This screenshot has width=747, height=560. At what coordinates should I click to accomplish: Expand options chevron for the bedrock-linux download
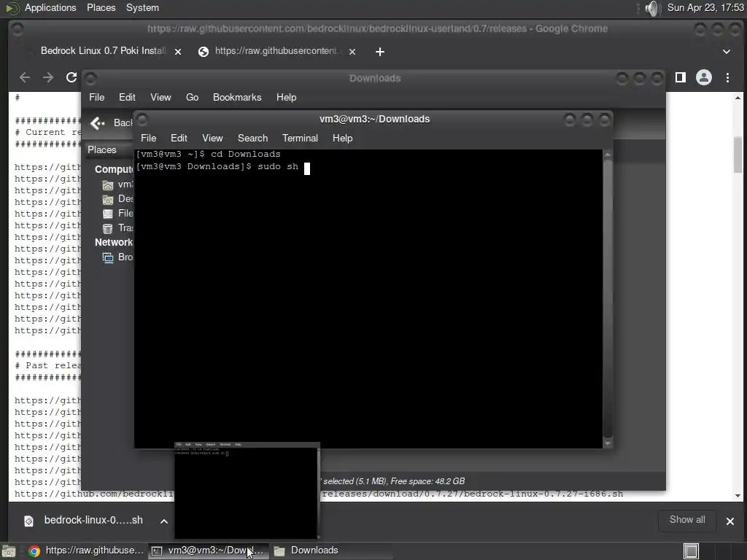164,521
